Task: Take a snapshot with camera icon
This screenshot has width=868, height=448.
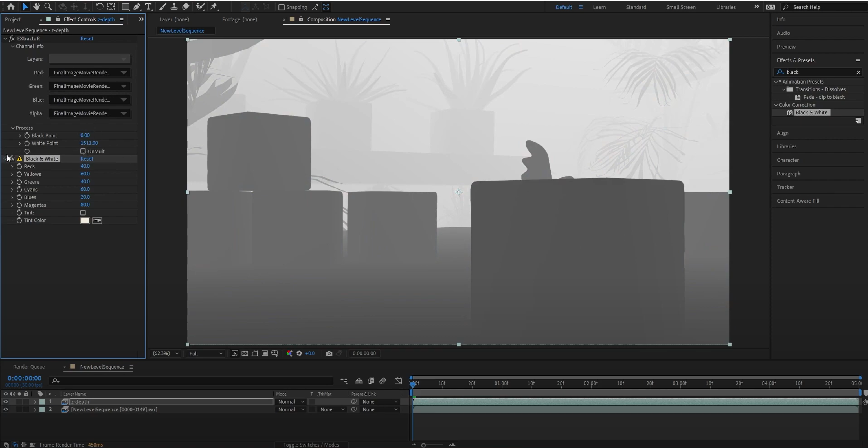Action: tap(329, 353)
